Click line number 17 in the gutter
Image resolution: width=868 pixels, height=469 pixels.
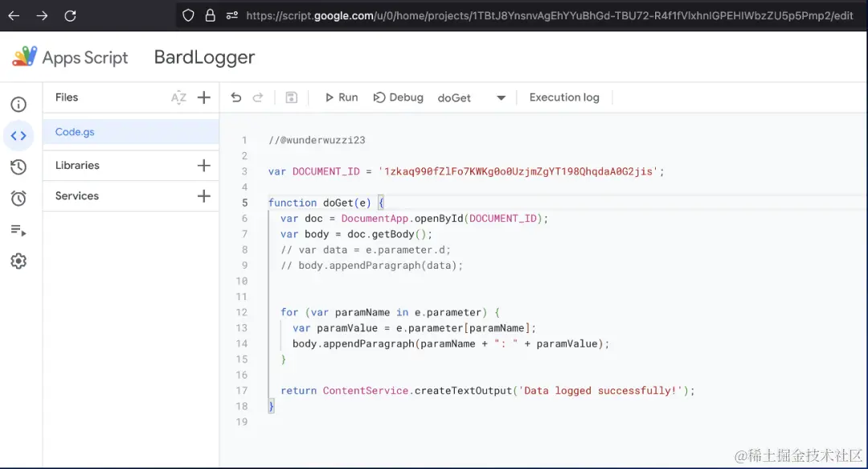(x=242, y=391)
